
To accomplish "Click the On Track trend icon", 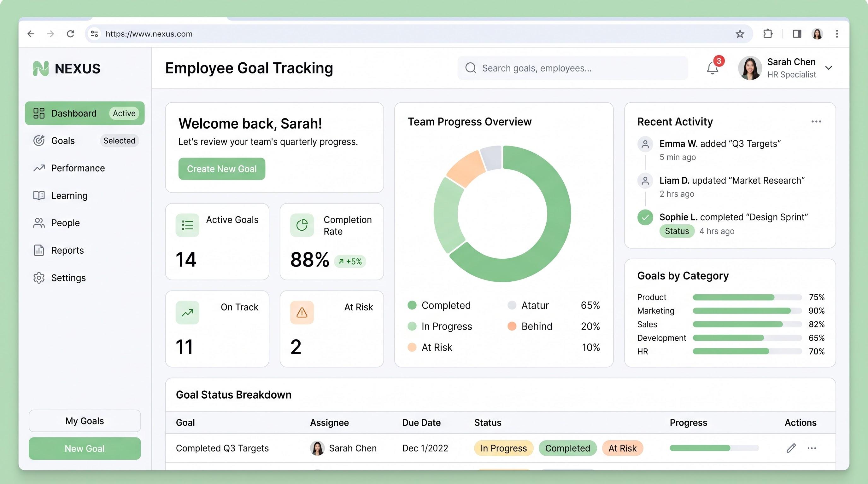I will [x=187, y=313].
